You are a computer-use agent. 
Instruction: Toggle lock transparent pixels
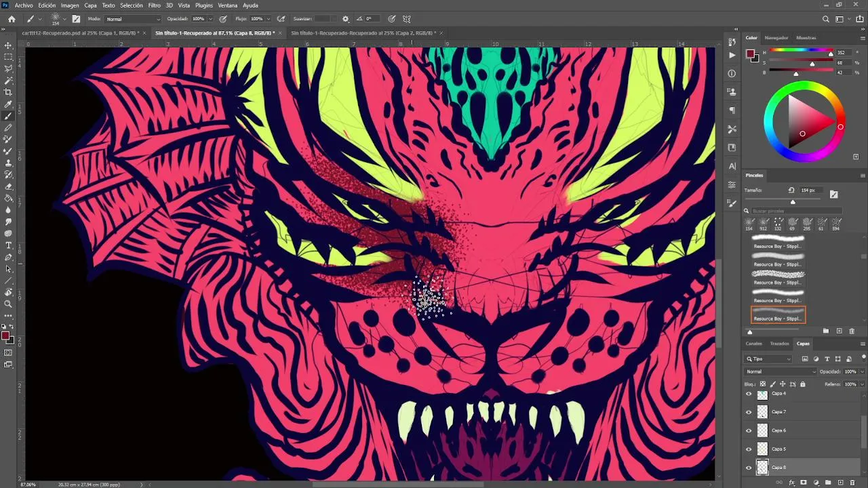pyautogui.click(x=762, y=384)
